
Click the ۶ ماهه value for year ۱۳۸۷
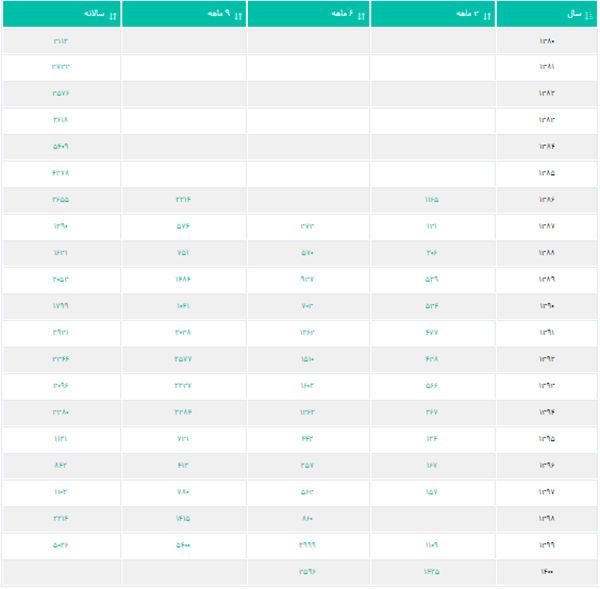click(x=307, y=226)
